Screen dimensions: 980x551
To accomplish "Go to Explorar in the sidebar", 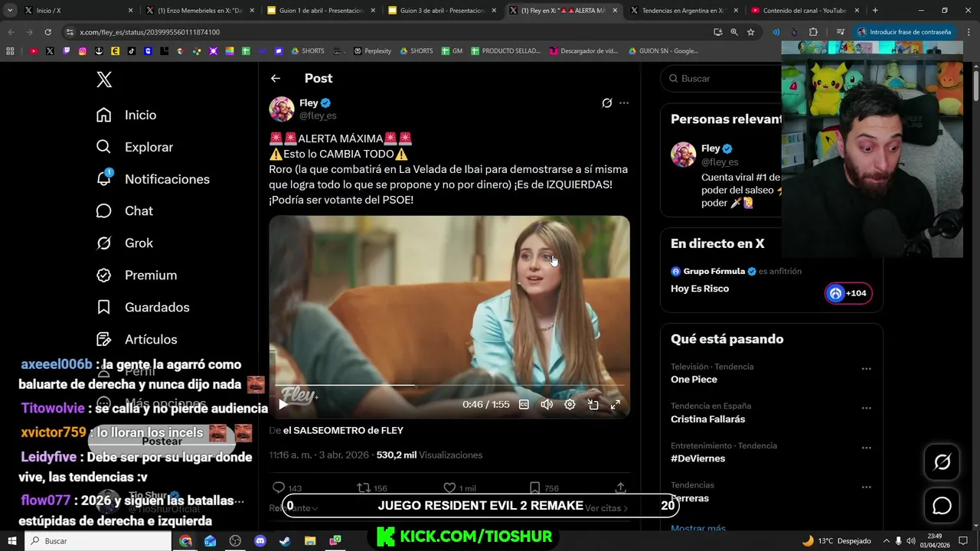I will [135, 147].
